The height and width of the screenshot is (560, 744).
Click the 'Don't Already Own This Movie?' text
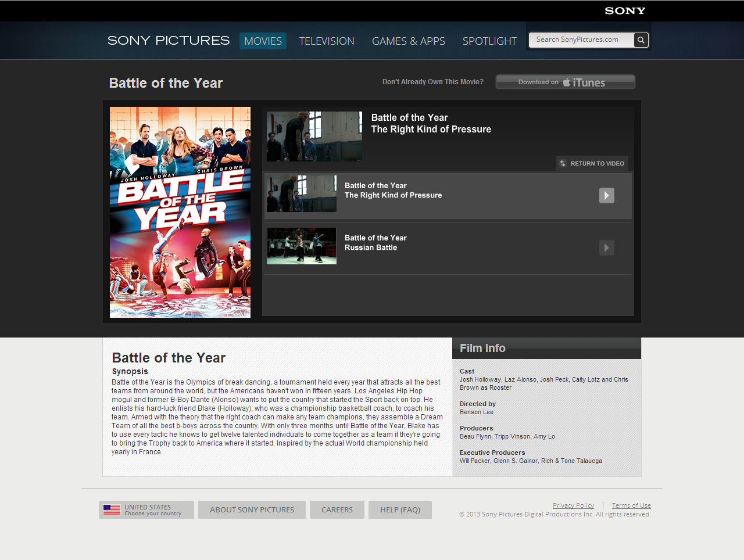click(433, 82)
